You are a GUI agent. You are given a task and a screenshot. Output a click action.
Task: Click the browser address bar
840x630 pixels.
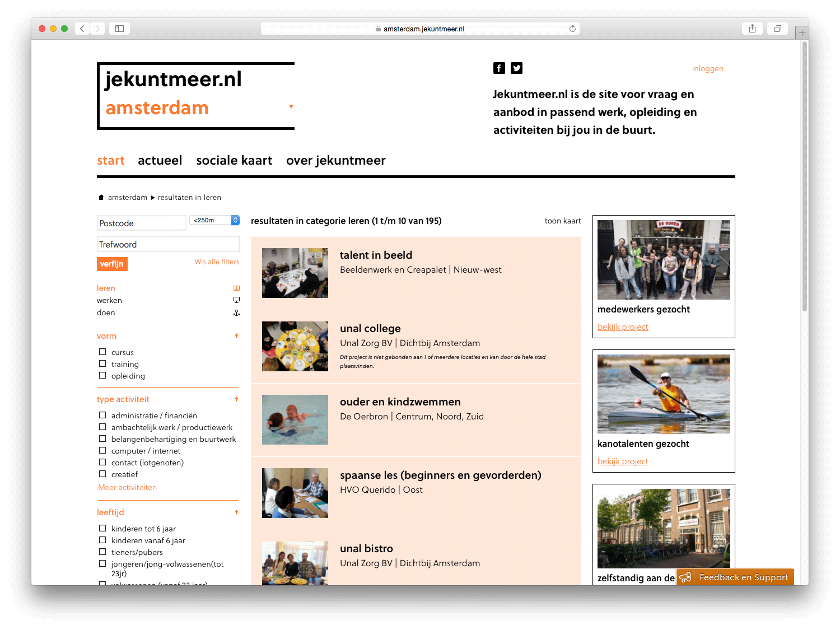point(420,29)
